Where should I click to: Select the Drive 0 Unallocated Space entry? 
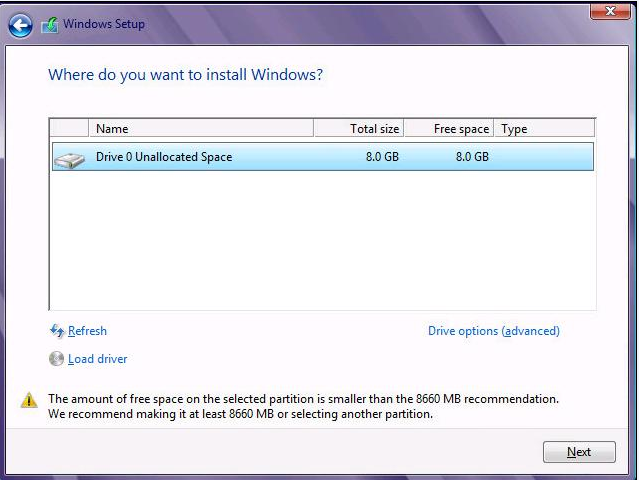coord(164,157)
